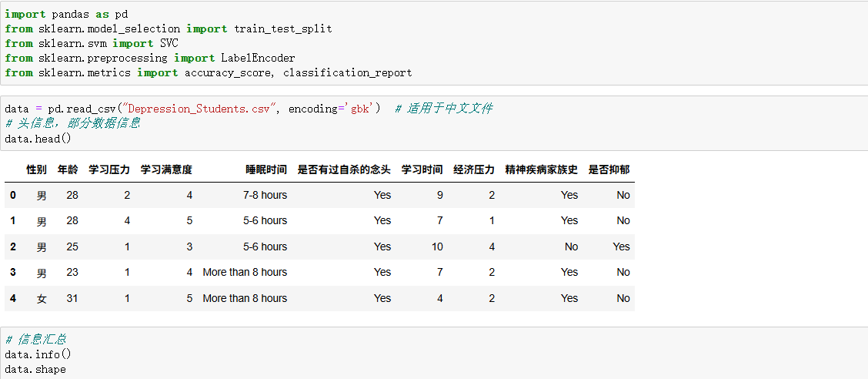
Task: Click the LabelEncoder import line
Action: coord(149,58)
